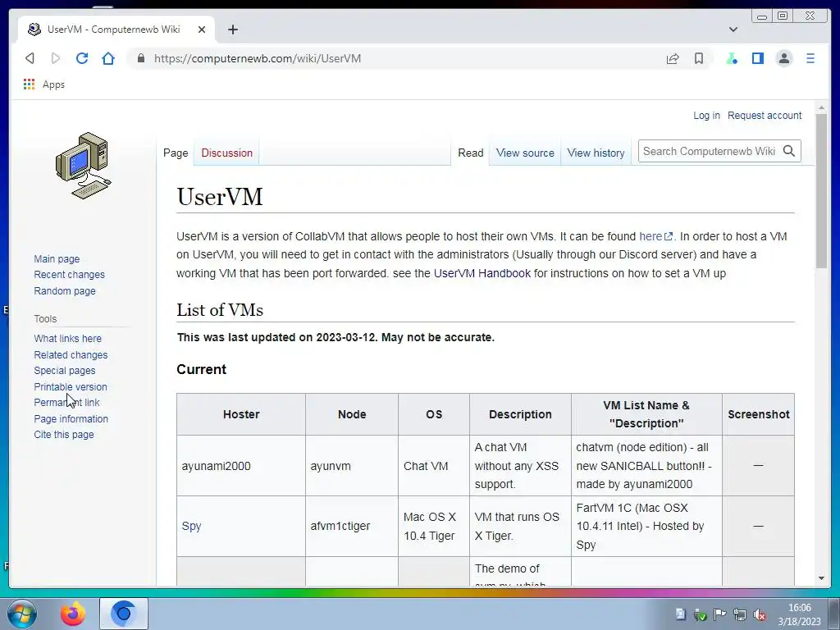Follow the external 'here' link
The image size is (840, 630).
pos(655,236)
